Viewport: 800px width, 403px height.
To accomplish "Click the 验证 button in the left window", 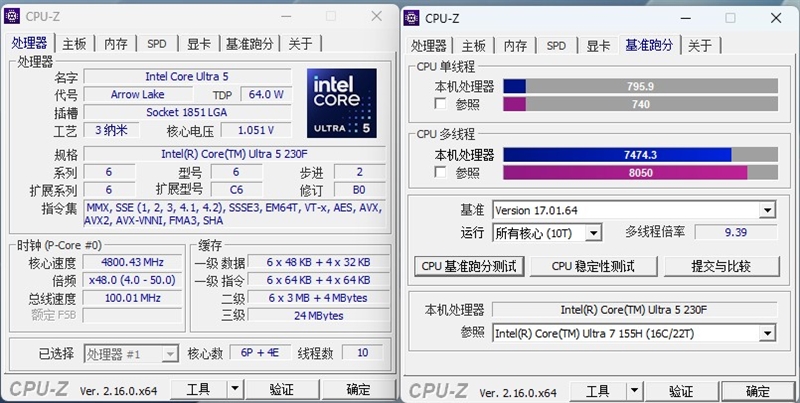I will coord(281,390).
